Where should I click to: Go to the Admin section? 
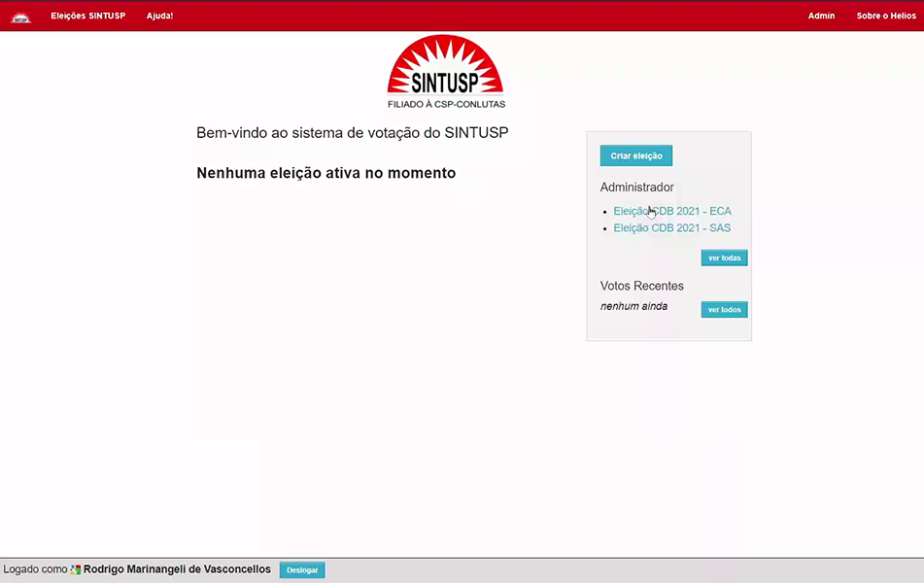(x=821, y=17)
